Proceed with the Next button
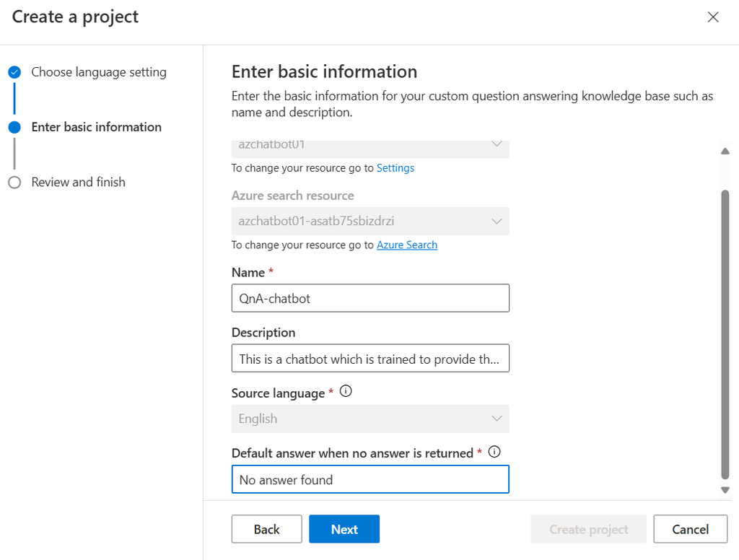 [x=344, y=529]
